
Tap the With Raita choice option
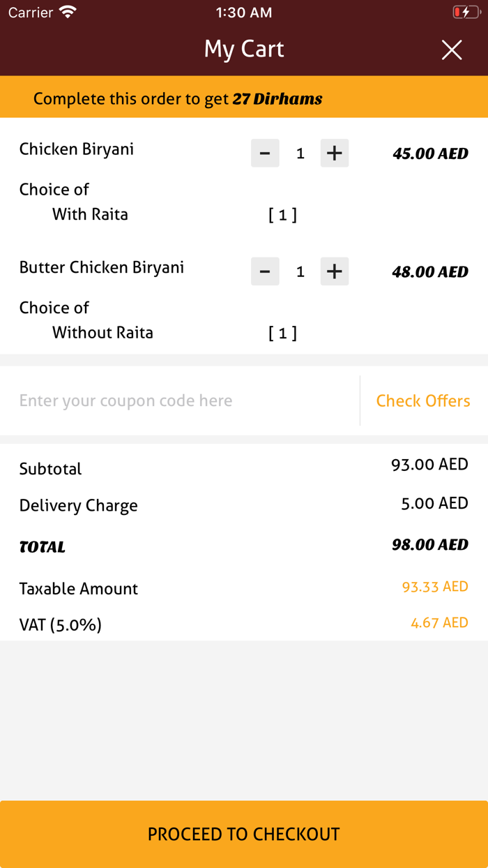coord(91,214)
